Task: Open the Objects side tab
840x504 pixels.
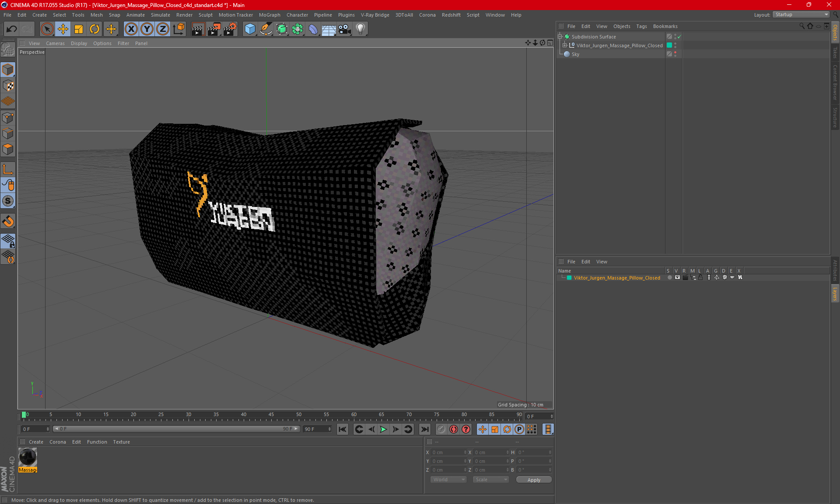Action: (835, 32)
